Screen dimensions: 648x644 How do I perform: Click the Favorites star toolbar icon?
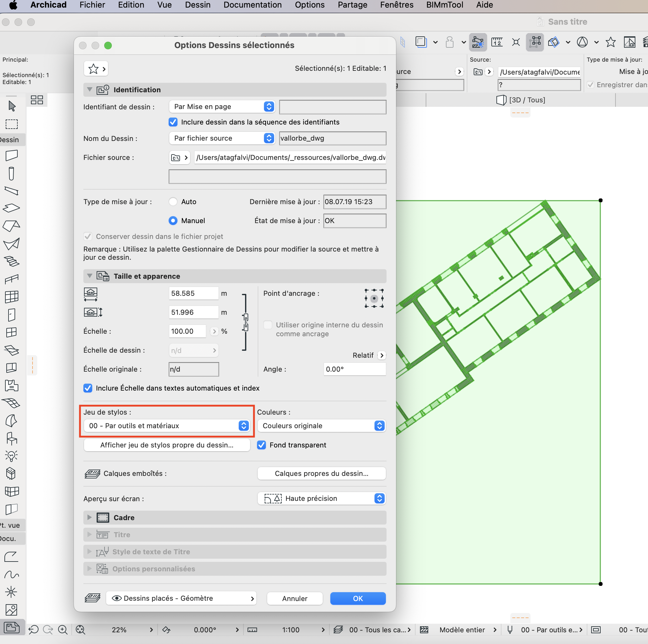click(x=611, y=42)
